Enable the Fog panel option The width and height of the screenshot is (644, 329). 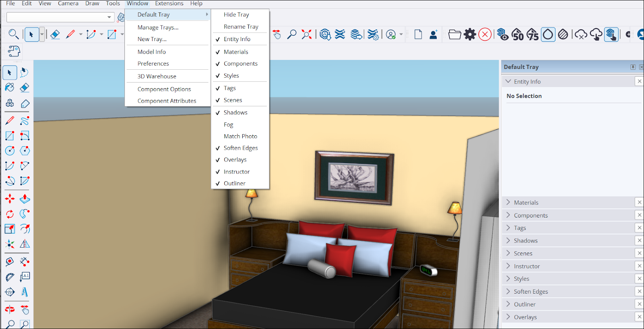228,124
